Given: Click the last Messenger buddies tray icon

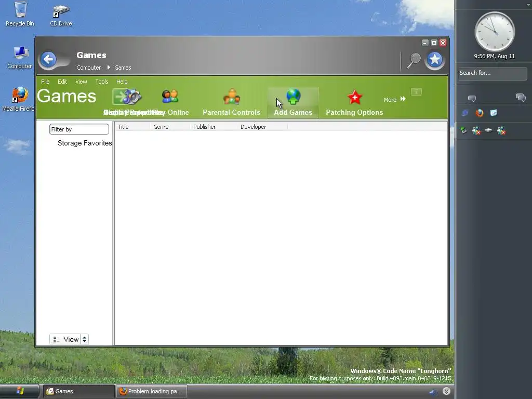Looking at the screenshot, I should 501,130.
